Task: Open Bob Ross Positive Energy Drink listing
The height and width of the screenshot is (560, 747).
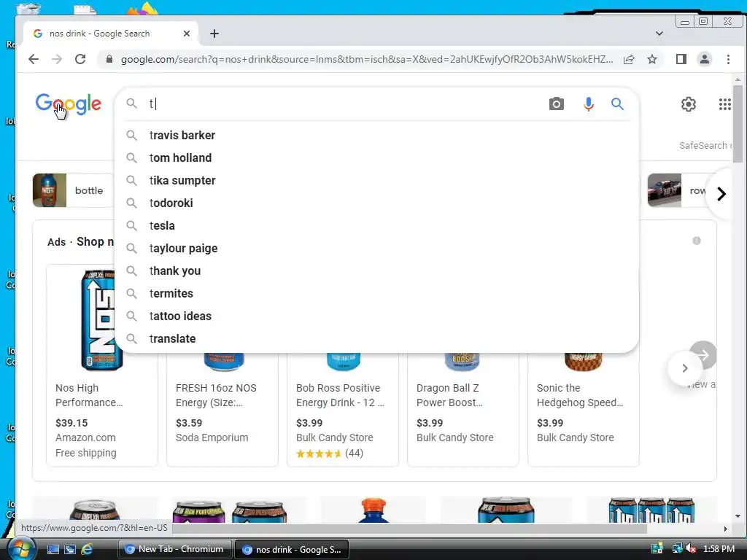Action: click(340, 395)
